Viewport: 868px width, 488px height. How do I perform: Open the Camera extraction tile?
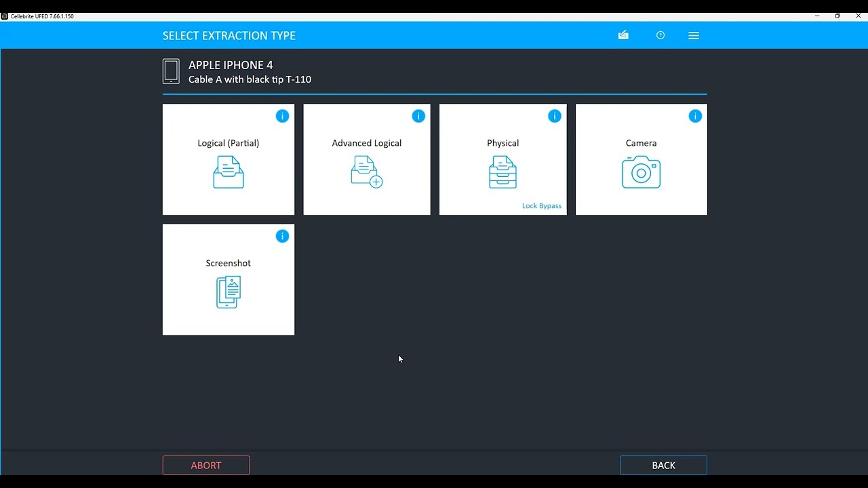point(642,159)
